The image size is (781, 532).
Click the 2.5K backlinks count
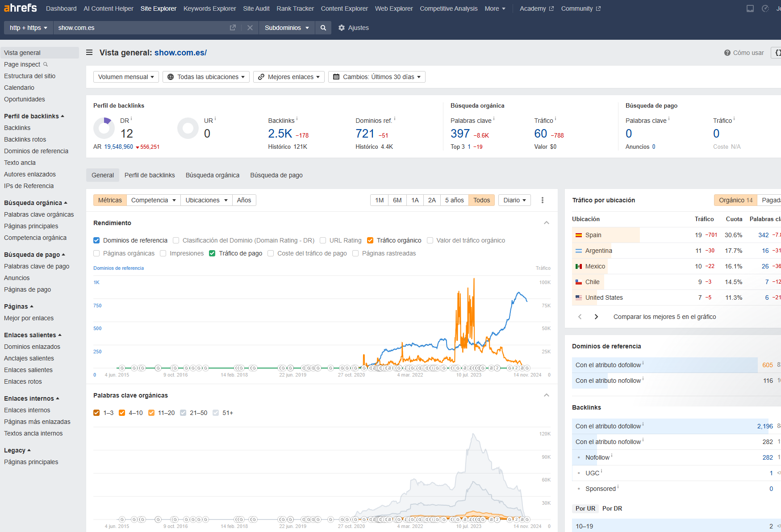pos(280,134)
